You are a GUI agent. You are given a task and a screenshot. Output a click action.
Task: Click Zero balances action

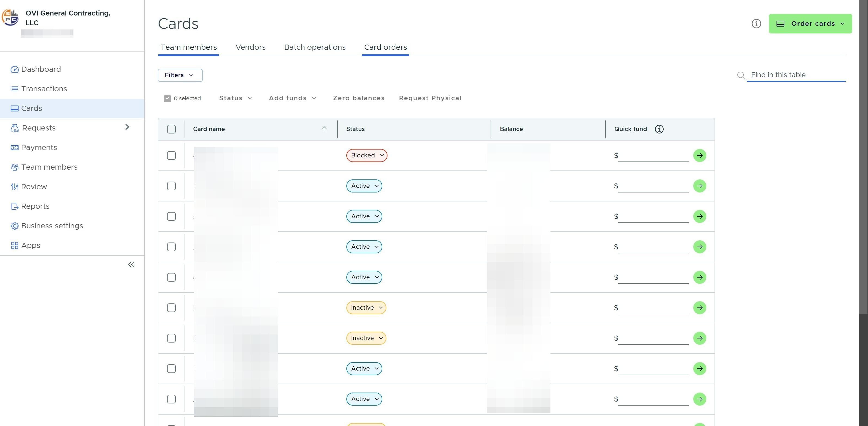coord(359,98)
